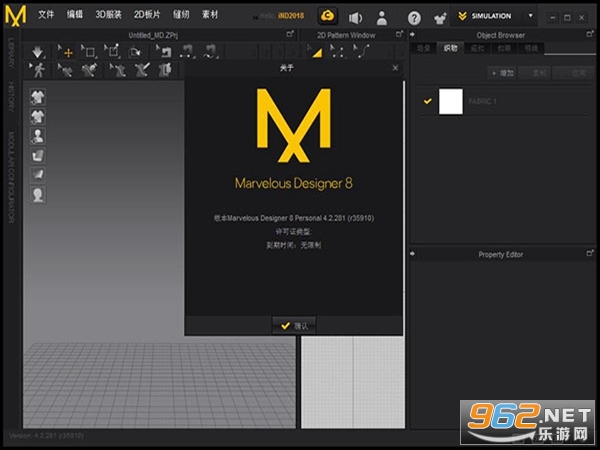The width and height of the screenshot is (600, 450).
Task: Pop out the 3D window Untitled_MD.ZPrj
Action: tap(290, 34)
